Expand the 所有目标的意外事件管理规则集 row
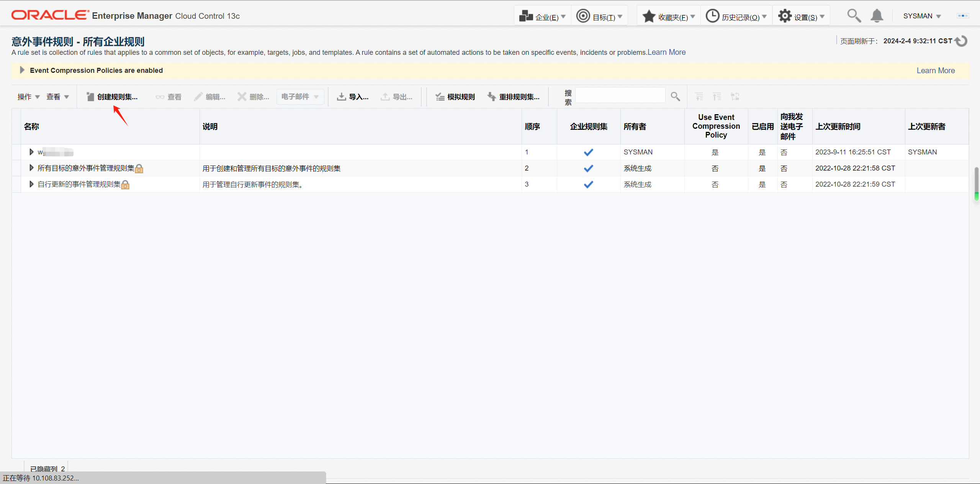Viewport: 980px width, 484px height. tap(31, 168)
